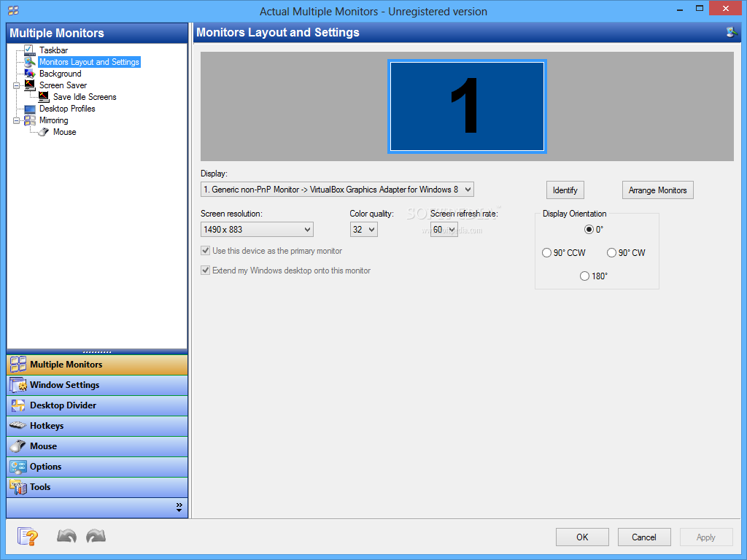The width and height of the screenshot is (747, 560).
Task: Switch to Desktop Divider section
Action: point(97,405)
